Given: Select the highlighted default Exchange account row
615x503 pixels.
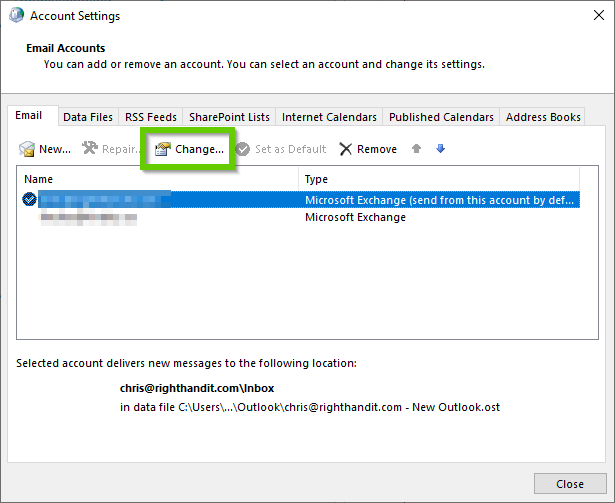Looking at the screenshot, I should click(x=301, y=200).
